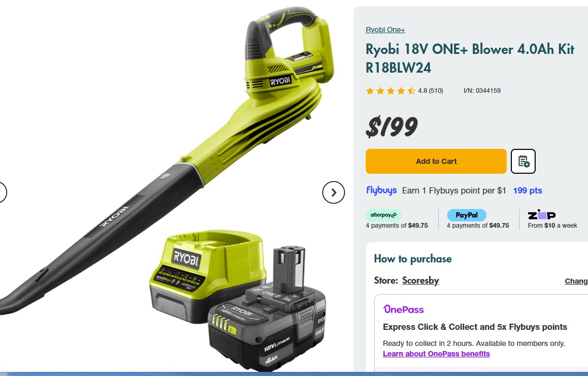Click the $199 price
Screen dimensions: 588x376
tap(392, 127)
